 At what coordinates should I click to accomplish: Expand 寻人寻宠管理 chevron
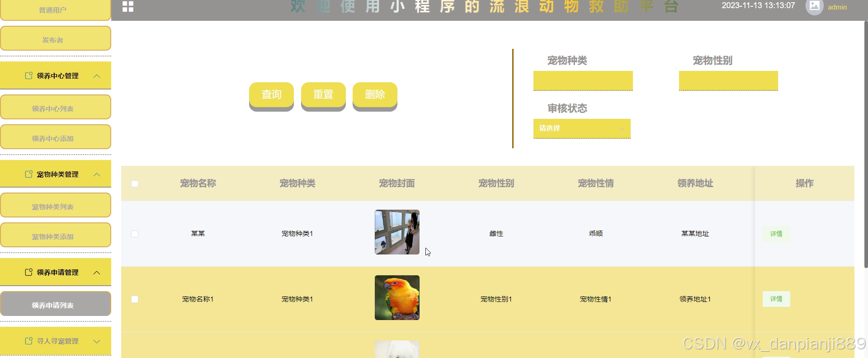(x=97, y=341)
